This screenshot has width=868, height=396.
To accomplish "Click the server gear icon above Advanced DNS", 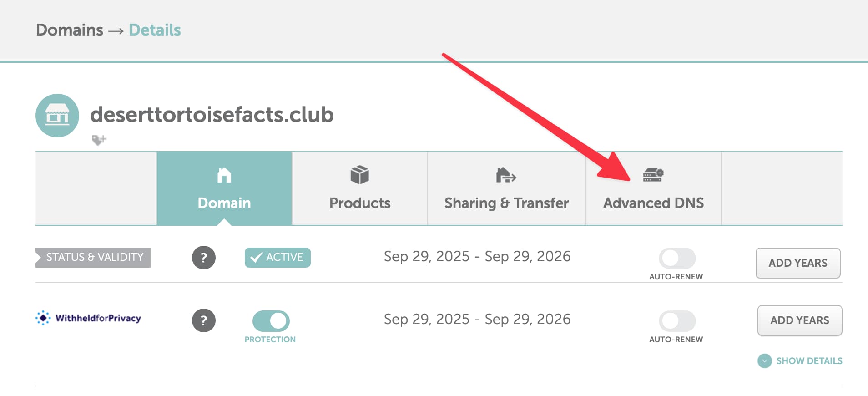I will [653, 175].
